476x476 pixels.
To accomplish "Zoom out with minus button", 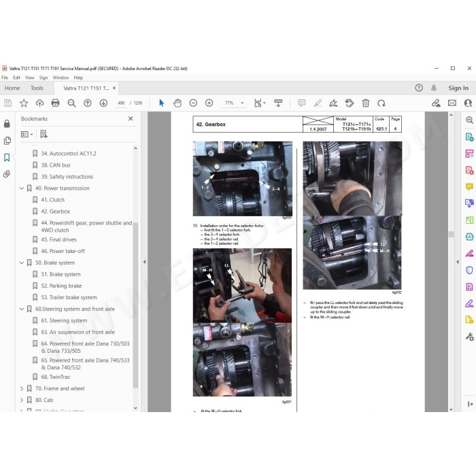I will [x=193, y=103].
